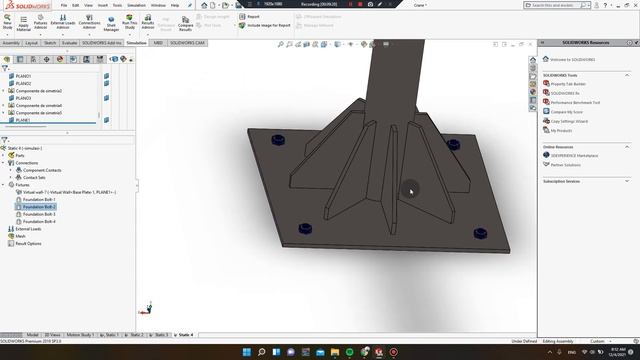
Task: Select PLANO1 in feature tree
Action: [x=23, y=76]
